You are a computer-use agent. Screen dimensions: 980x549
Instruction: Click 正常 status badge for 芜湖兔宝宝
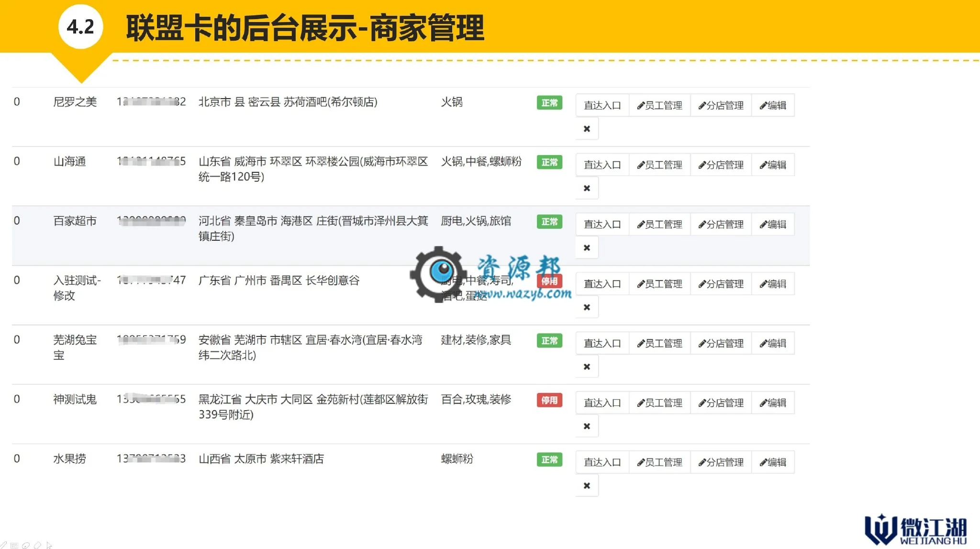coord(549,341)
